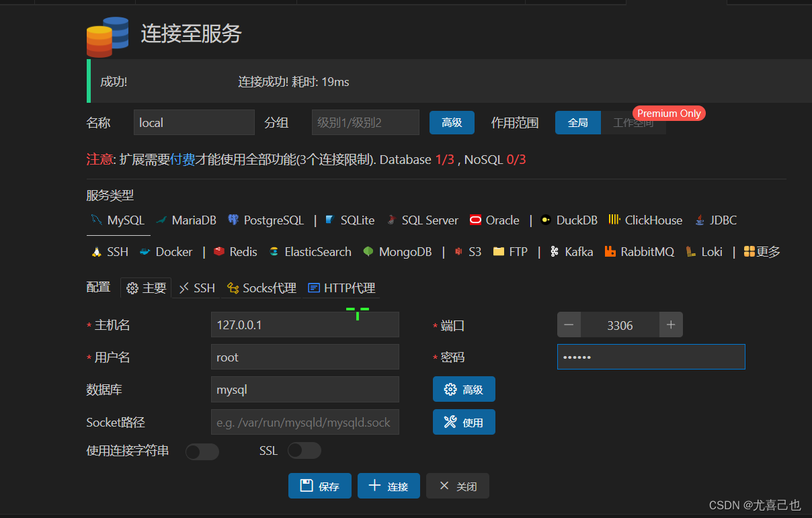The height and width of the screenshot is (518, 812).
Task: Select the S3 service type
Action: click(x=468, y=252)
